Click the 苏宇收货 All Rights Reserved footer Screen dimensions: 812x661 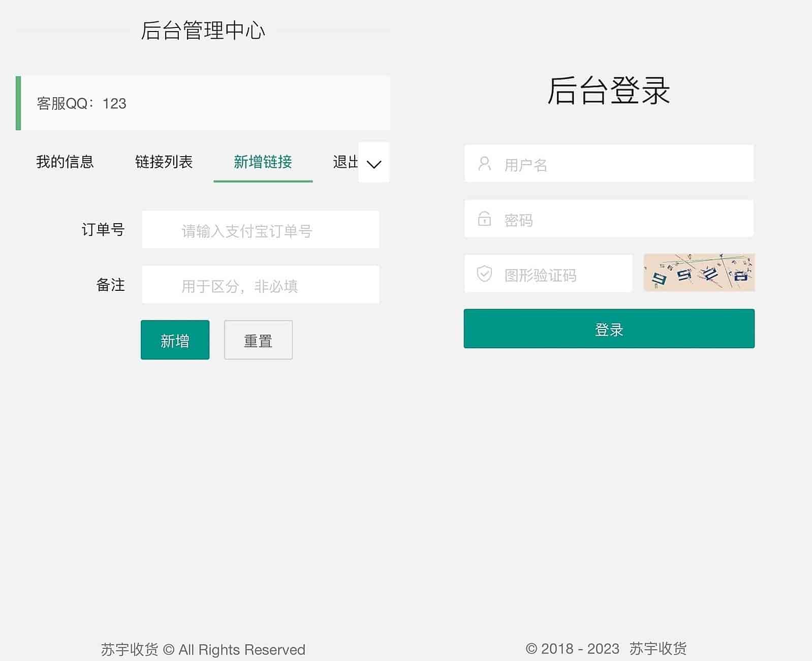[x=203, y=649]
